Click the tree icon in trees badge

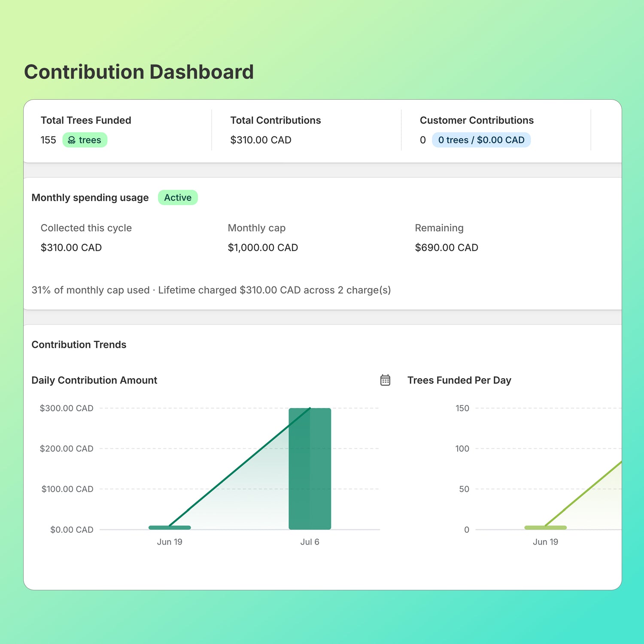72,140
